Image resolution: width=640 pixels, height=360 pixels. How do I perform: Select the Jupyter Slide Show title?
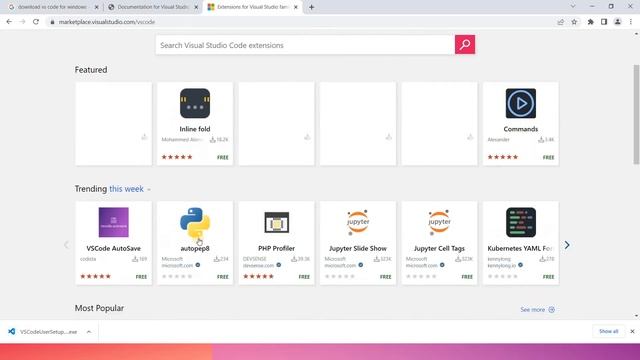(x=358, y=248)
